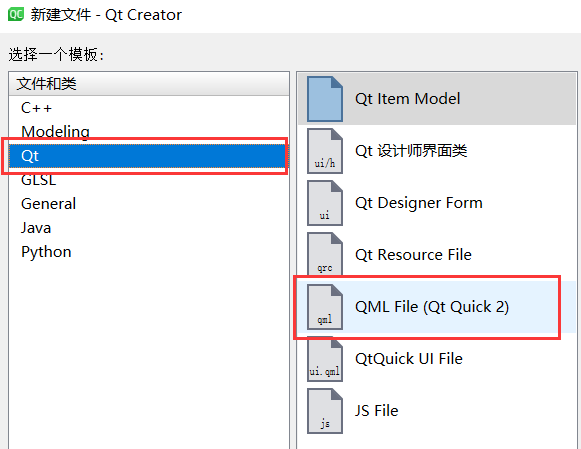Click the js icon for JS File

pos(325,411)
